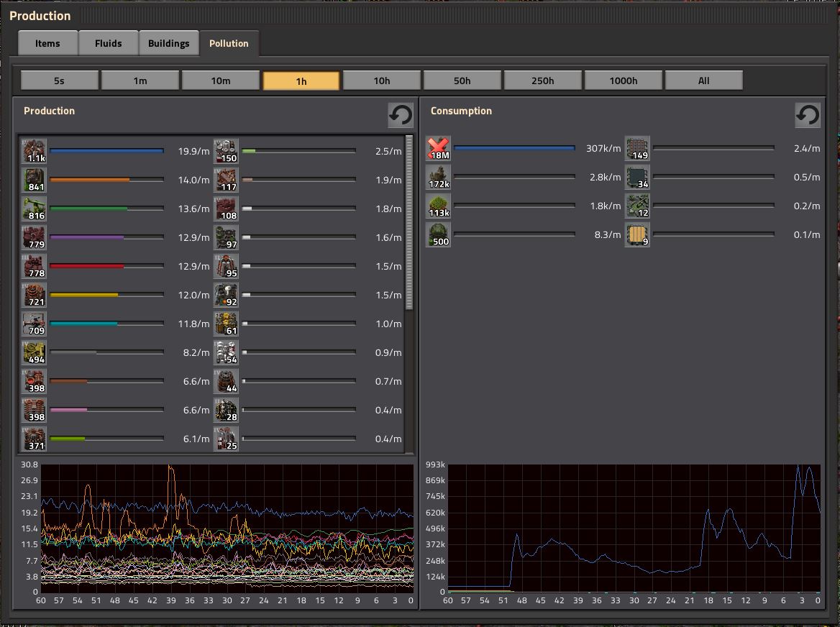Click the production icon labeled 841
840x627 pixels.
34,180
